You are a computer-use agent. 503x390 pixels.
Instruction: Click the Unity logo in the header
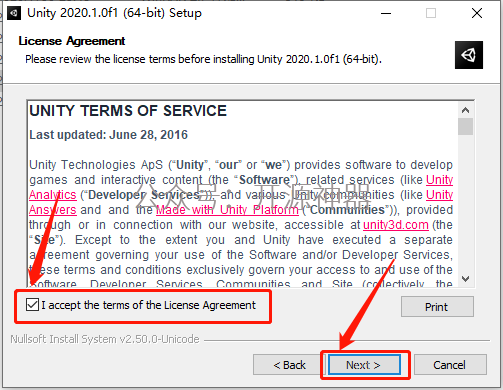click(x=469, y=55)
